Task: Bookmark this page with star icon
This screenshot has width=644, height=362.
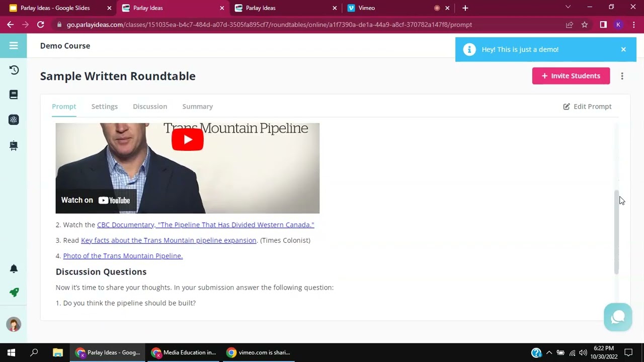Action: pyautogui.click(x=585, y=25)
